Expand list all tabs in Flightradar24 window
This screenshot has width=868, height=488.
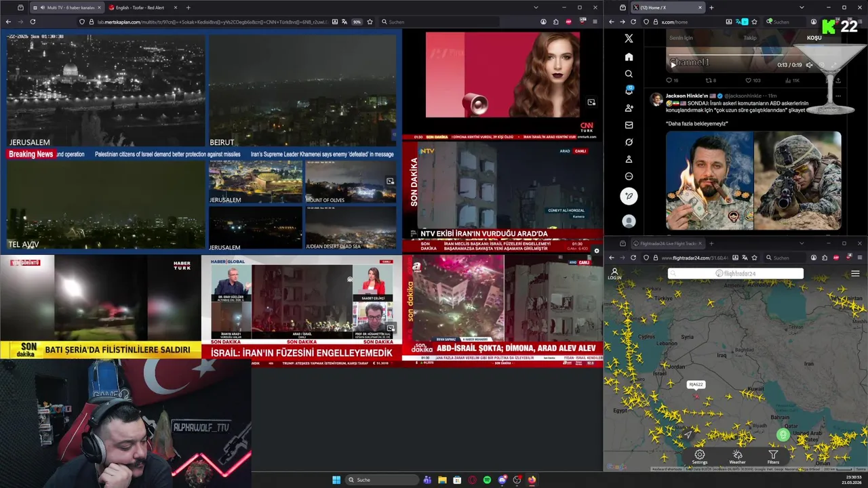click(802, 243)
